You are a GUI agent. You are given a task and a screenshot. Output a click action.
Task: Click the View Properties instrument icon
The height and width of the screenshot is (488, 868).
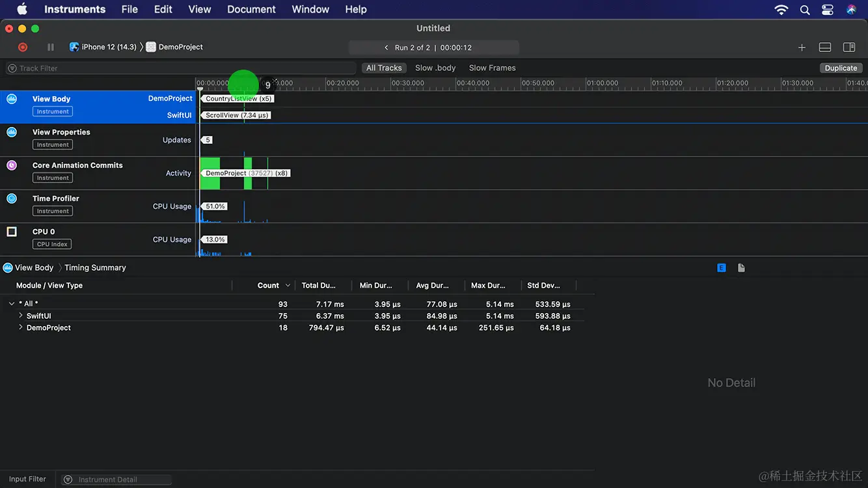click(12, 132)
